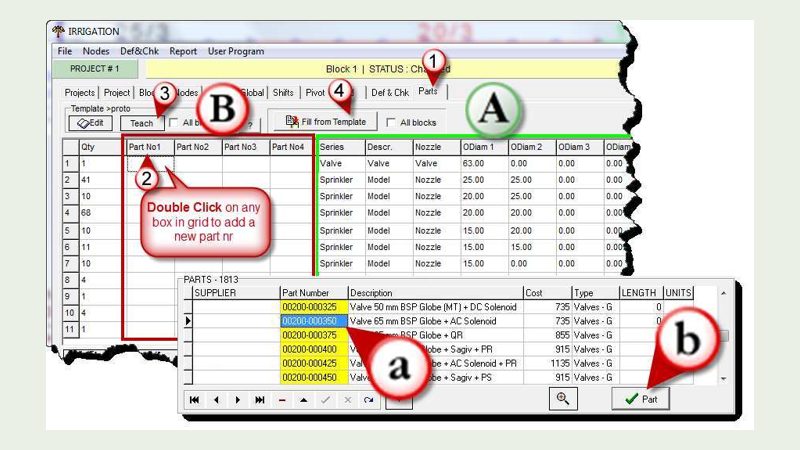Click the Description column header in Parts list
800x450 pixels.
click(436, 293)
